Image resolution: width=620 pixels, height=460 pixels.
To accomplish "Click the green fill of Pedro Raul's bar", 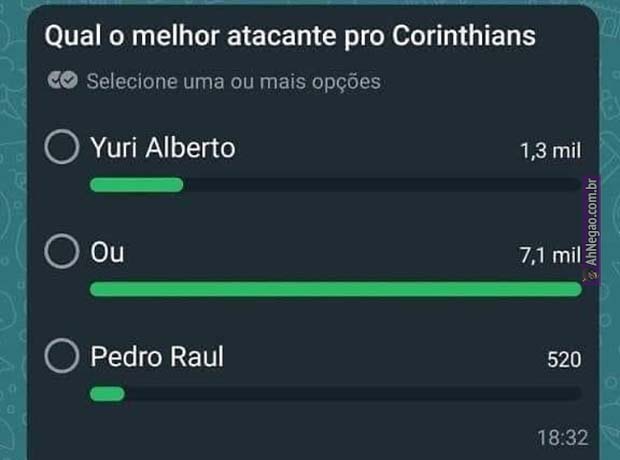I will pos(107,393).
